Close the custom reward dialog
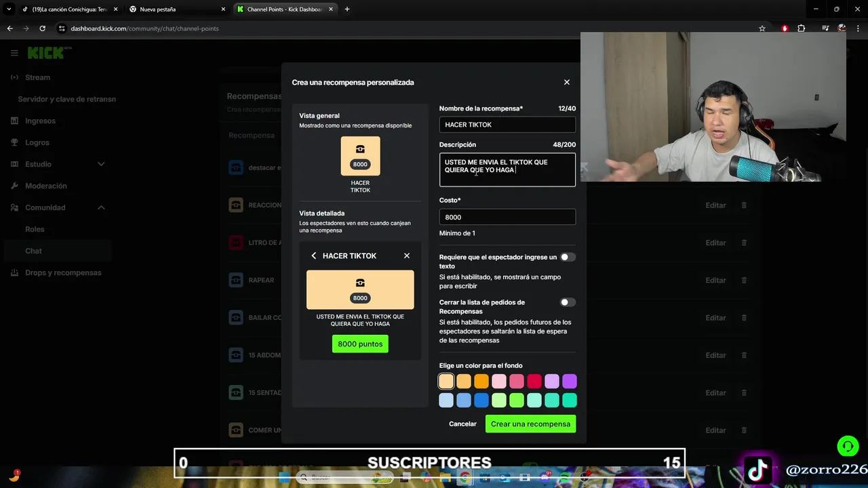This screenshot has width=868, height=488. coord(567,82)
